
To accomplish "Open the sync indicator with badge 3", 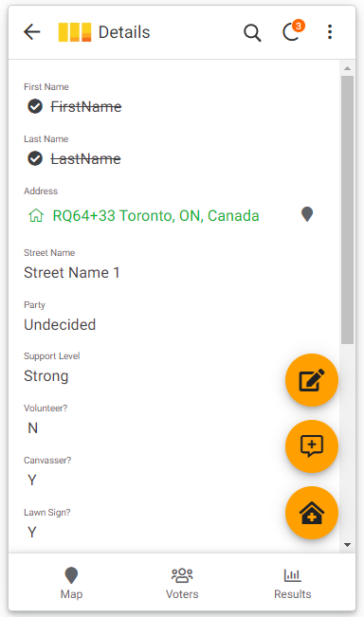I will point(292,31).
